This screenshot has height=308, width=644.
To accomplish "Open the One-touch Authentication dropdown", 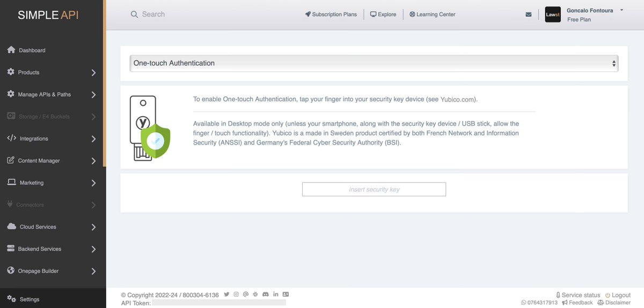I will [x=374, y=63].
